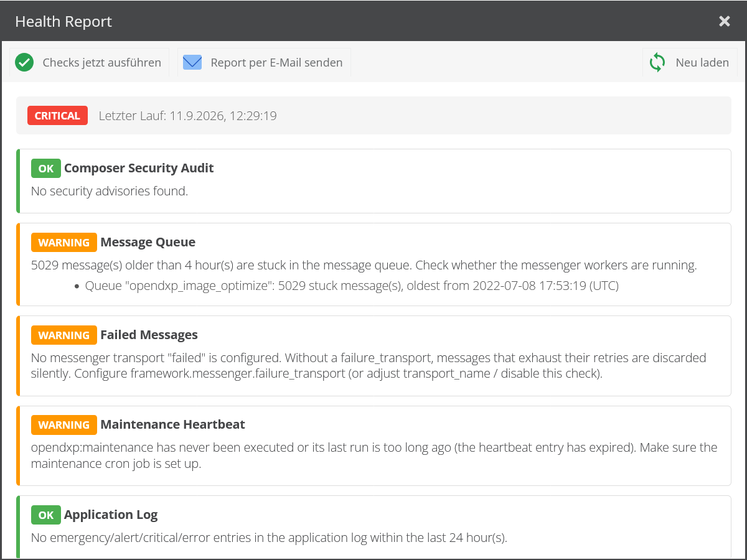The width and height of the screenshot is (747, 560).
Task: Click the 'Composer Security Audit' heading
Action: click(139, 168)
